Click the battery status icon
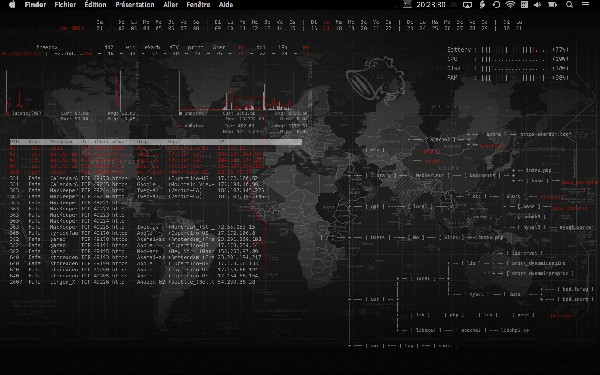The height and width of the screenshot is (375, 600). click(x=553, y=5)
